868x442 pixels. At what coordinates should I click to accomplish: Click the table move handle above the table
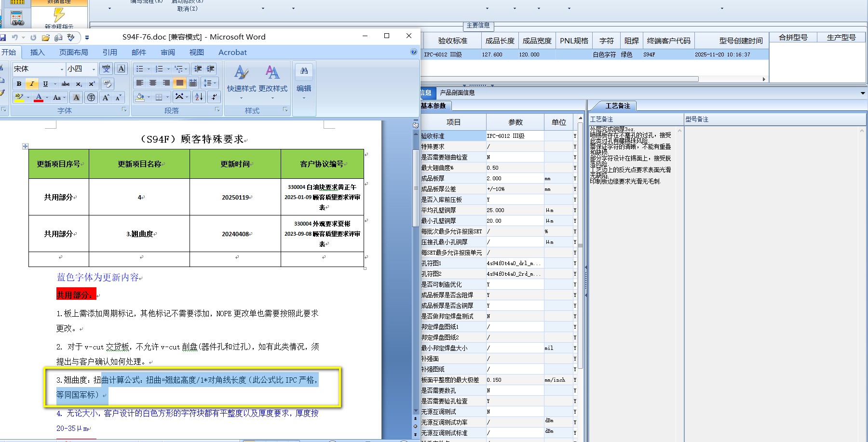[x=25, y=146]
